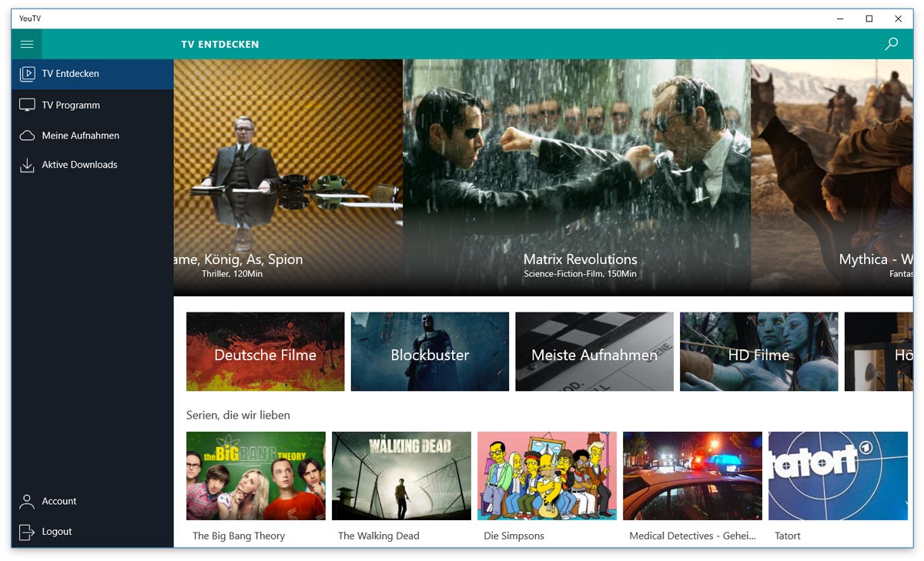Open the HD Filme category tile
This screenshot has width=924, height=561.
pos(759,352)
